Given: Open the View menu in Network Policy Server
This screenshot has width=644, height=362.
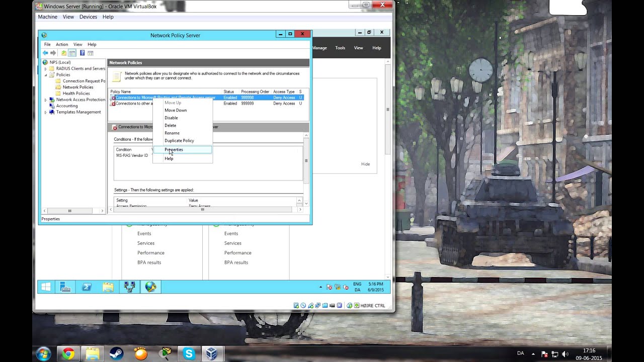Looking at the screenshot, I should (77, 44).
